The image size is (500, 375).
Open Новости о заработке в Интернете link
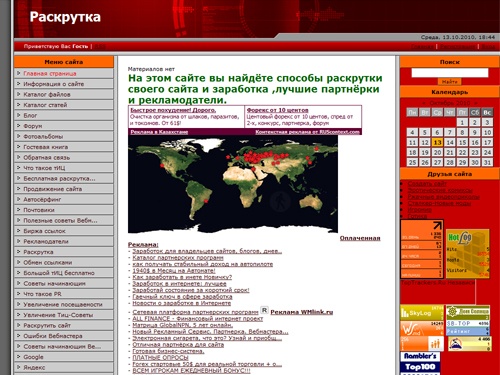click(x=181, y=303)
